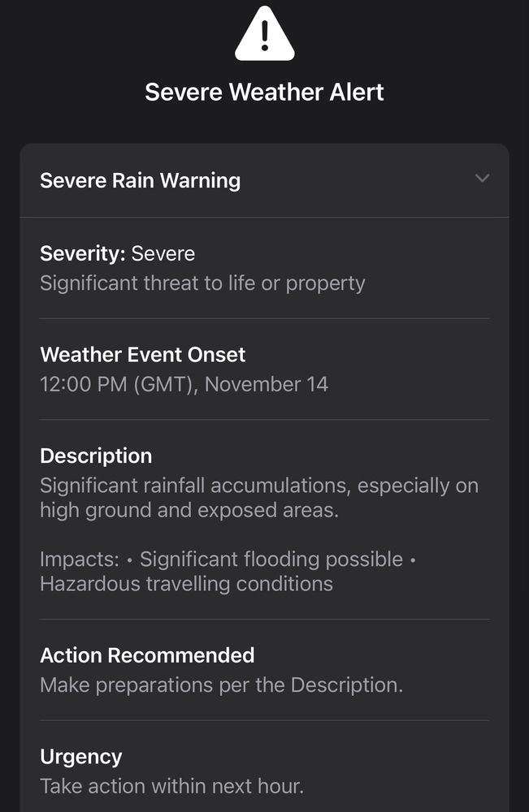This screenshot has height=812, width=529.
Task: Click the chevron next to Severe Rain Warning
Action: tap(482, 179)
